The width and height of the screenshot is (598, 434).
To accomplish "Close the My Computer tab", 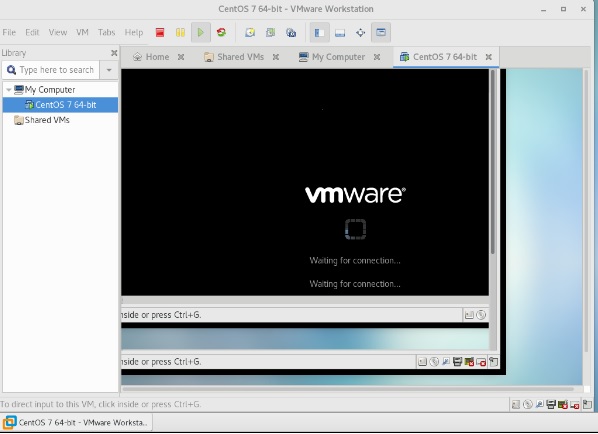I will pos(377,57).
